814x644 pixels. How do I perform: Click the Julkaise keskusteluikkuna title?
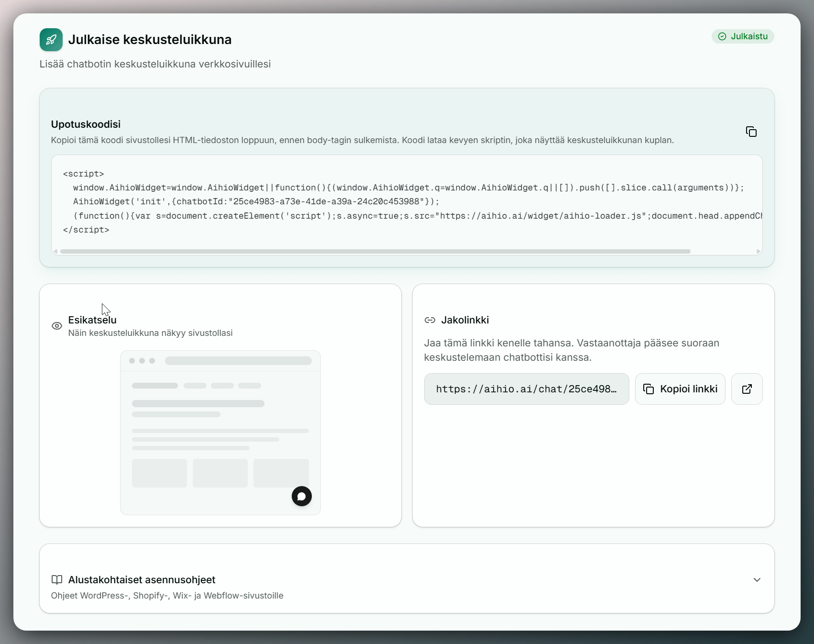point(150,40)
